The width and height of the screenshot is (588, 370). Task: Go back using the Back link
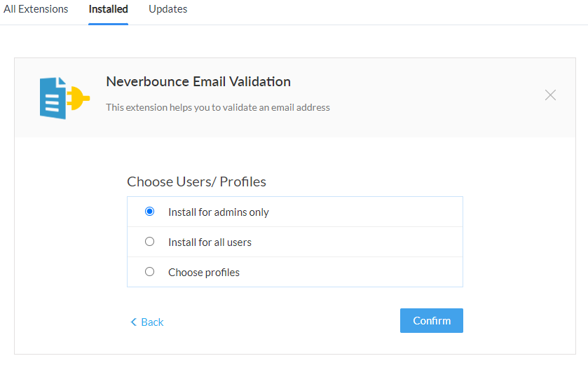click(152, 322)
